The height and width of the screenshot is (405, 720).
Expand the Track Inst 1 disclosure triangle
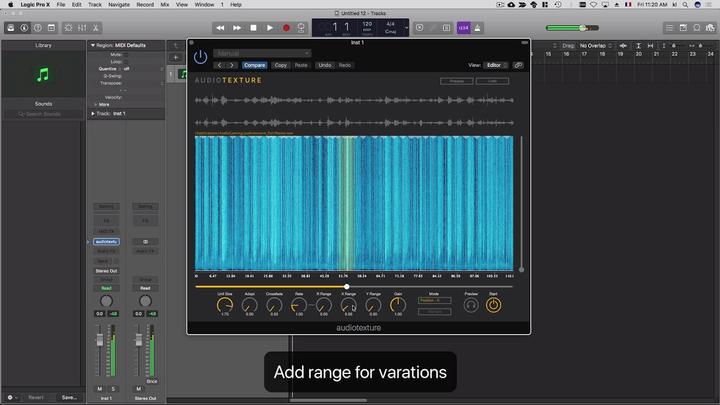click(x=93, y=113)
